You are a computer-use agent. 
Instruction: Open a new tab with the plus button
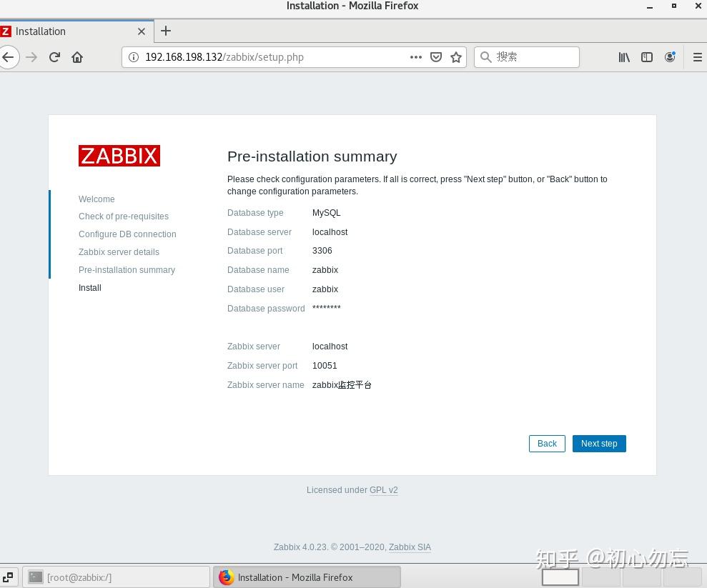tap(166, 31)
